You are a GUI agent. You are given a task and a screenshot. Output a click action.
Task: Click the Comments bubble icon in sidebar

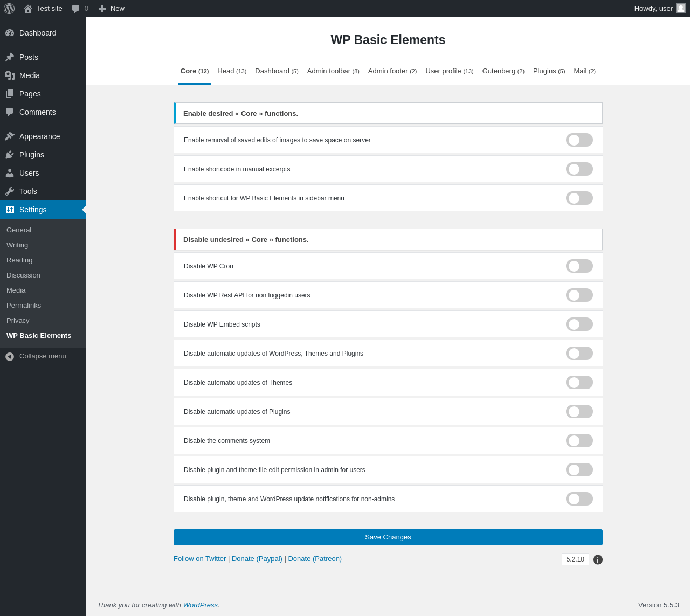[10, 112]
